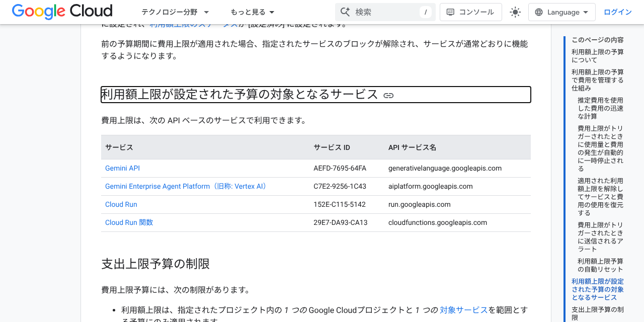Click the console icon in コンソール button
This screenshot has width=644, height=322.
tap(450, 12)
